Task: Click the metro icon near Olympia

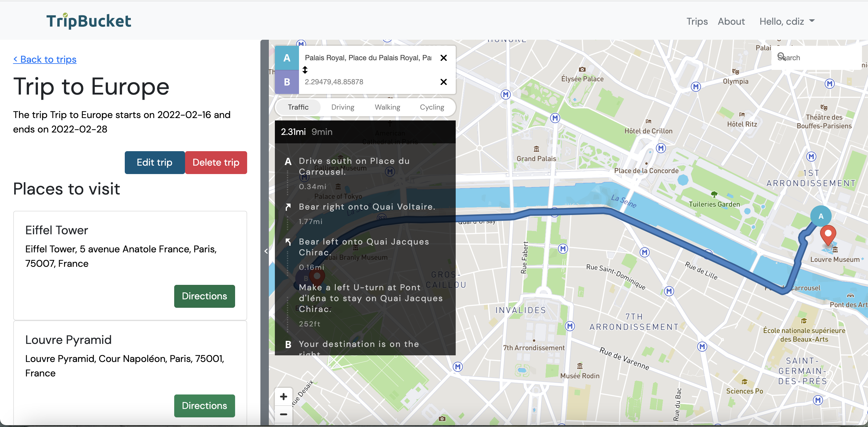Action: (696, 86)
